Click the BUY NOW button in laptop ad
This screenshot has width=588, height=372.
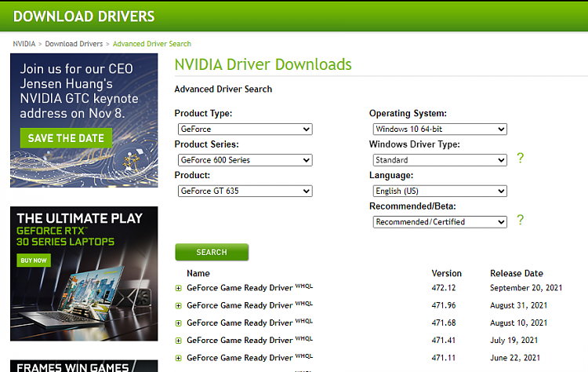[34, 261]
